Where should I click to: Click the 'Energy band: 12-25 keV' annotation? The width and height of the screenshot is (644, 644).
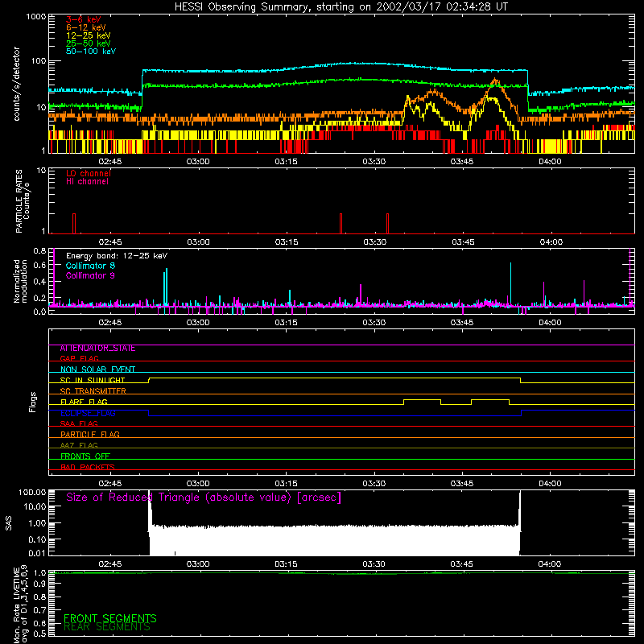point(117,256)
